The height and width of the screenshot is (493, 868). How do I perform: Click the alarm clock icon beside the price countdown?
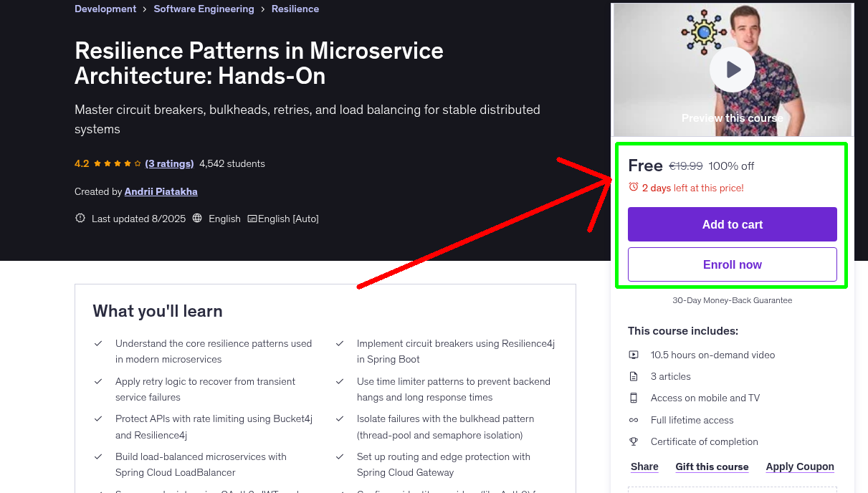(x=633, y=186)
